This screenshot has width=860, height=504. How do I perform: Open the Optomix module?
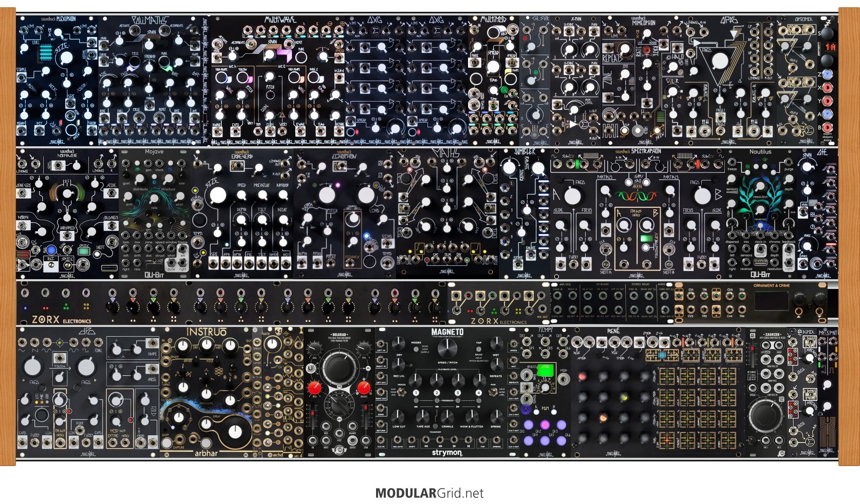(x=796, y=81)
